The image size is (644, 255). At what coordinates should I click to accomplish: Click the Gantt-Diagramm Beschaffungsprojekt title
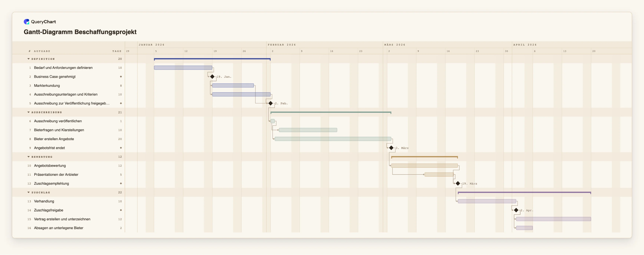pos(80,32)
